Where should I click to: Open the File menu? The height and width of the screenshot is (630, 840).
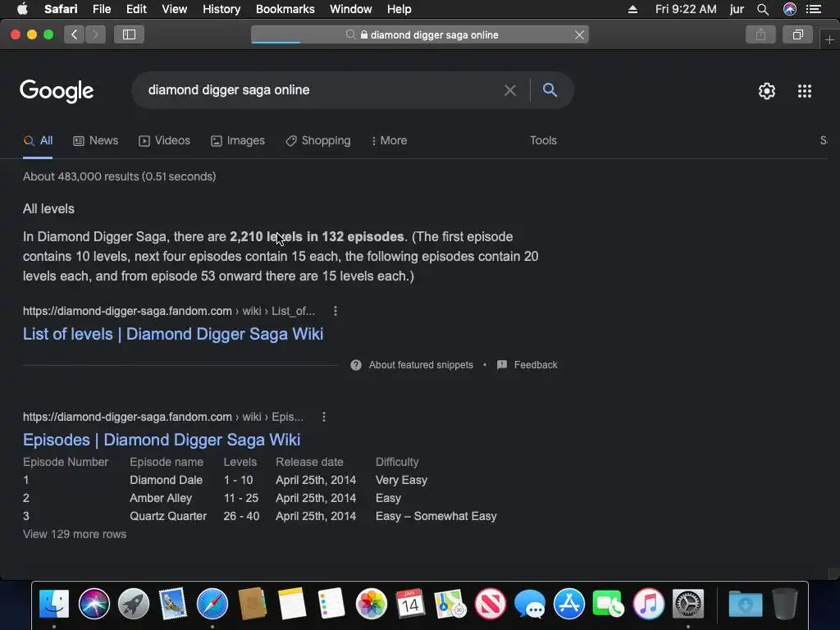102,9
